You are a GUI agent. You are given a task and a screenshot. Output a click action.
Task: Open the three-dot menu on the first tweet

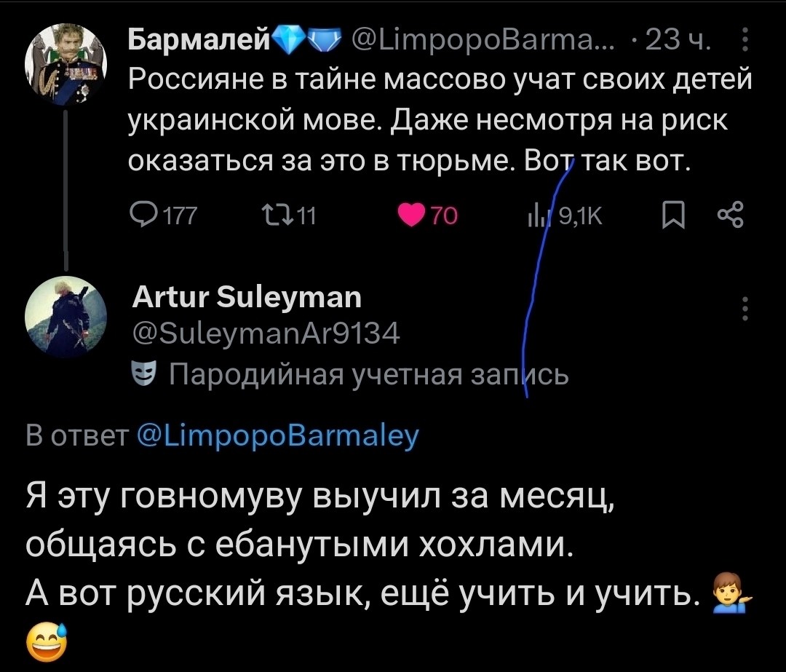pos(744,40)
